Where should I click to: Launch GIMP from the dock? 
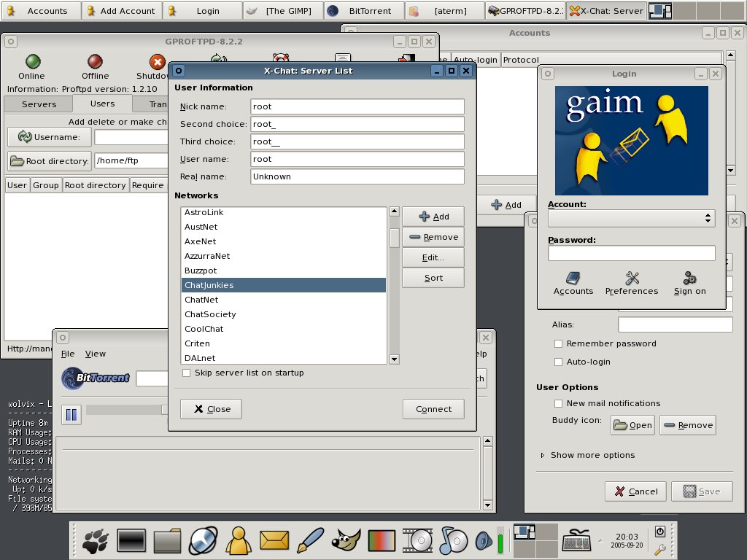pyautogui.click(x=346, y=540)
